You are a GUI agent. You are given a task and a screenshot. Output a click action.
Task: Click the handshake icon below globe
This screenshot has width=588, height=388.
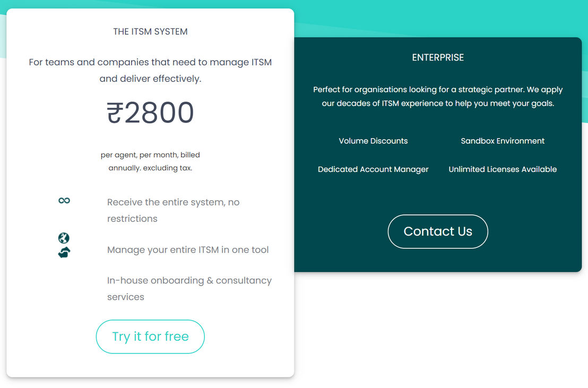tap(64, 253)
